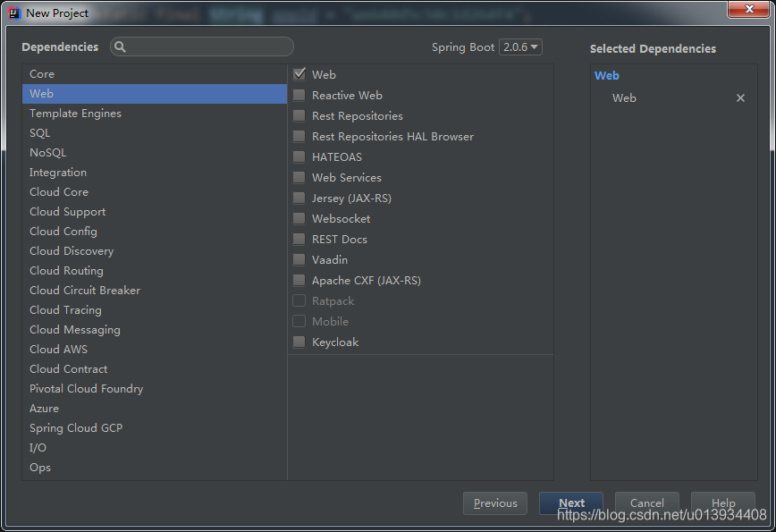This screenshot has height=532, width=776.
Task: Select Cloud Config category
Action: click(x=155, y=231)
